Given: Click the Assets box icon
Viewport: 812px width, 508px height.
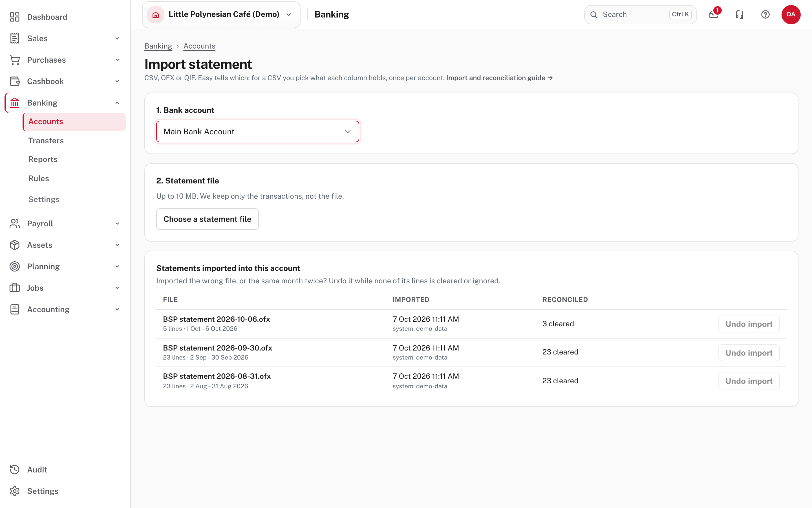Looking at the screenshot, I should click(14, 245).
